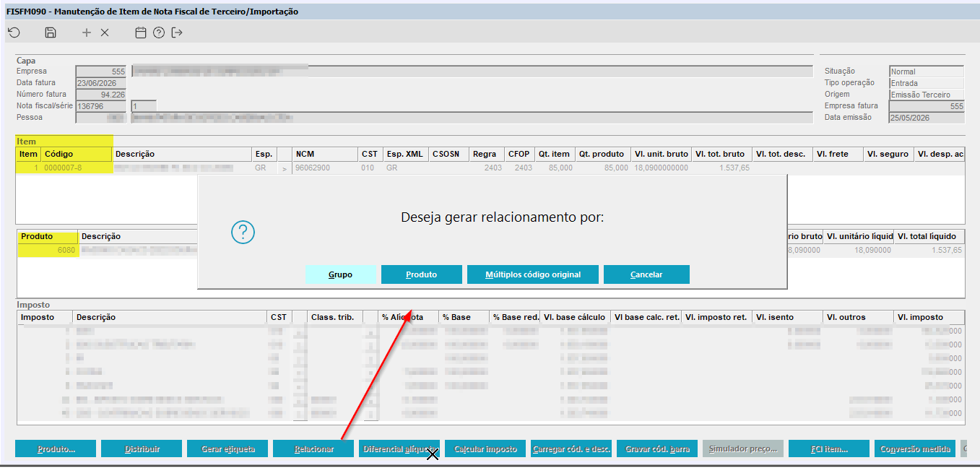Click the Código column header in Item grid
The width and height of the screenshot is (980, 468).
click(76, 154)
